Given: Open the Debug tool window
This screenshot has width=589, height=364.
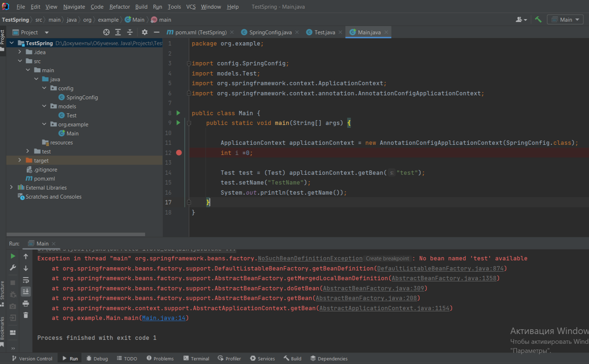Looking at the screenshot, I should tap(97, 359).
